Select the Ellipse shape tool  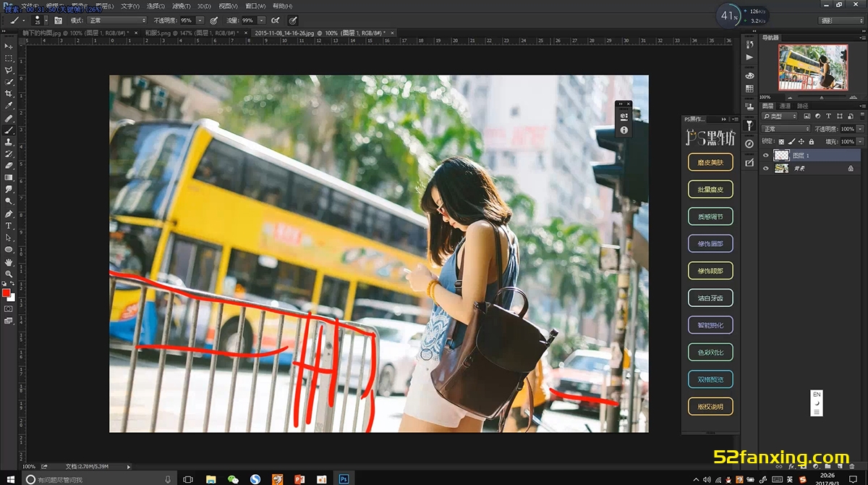click(x=9, y=250)
